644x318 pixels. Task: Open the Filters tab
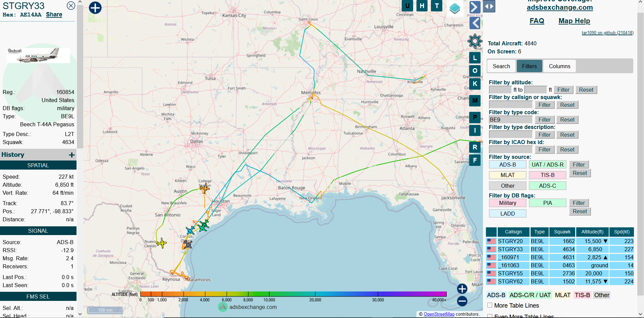click(x=529, y=66)
